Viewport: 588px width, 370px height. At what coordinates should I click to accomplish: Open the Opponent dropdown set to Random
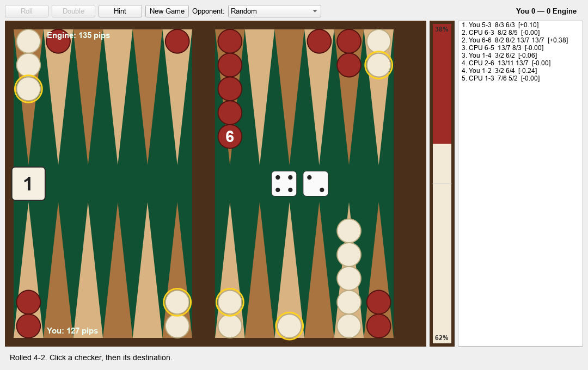(274, 11)
